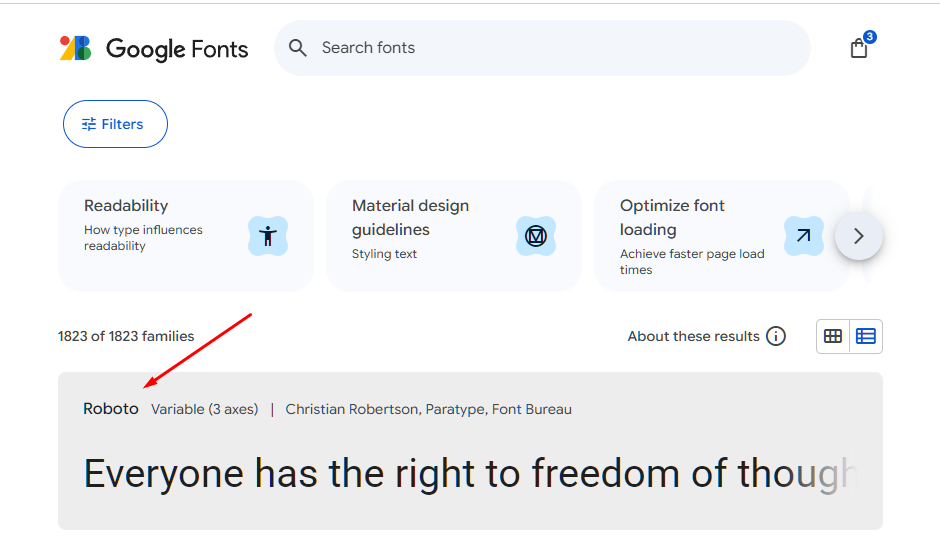
Task: Open the Roboto font family name
Action: [x=111, y=409]
